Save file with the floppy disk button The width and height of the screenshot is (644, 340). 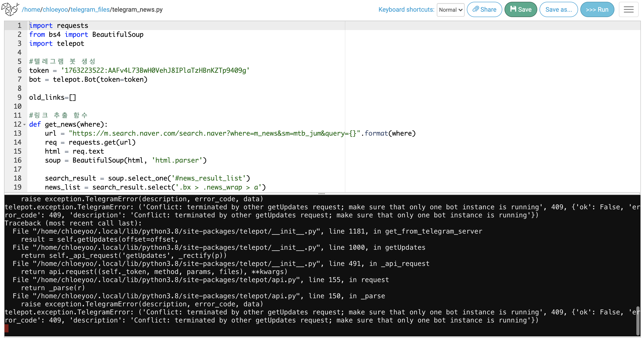coord(520,9)
